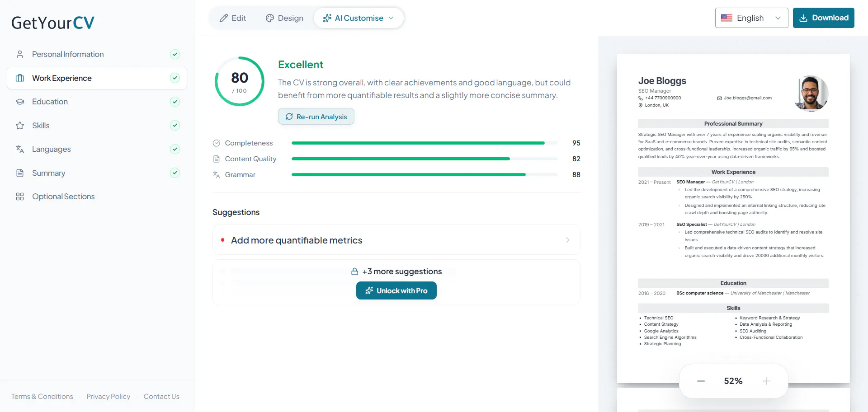This screenshot has width=868, height=412.
Task: Click the Optional Sections grid icon
Action: tap(20, 197)
